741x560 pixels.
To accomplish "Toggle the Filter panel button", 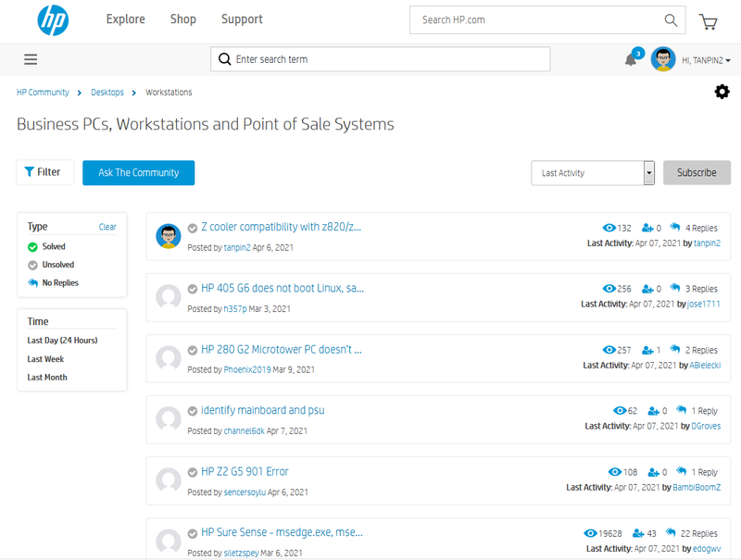I will (44, 172).
